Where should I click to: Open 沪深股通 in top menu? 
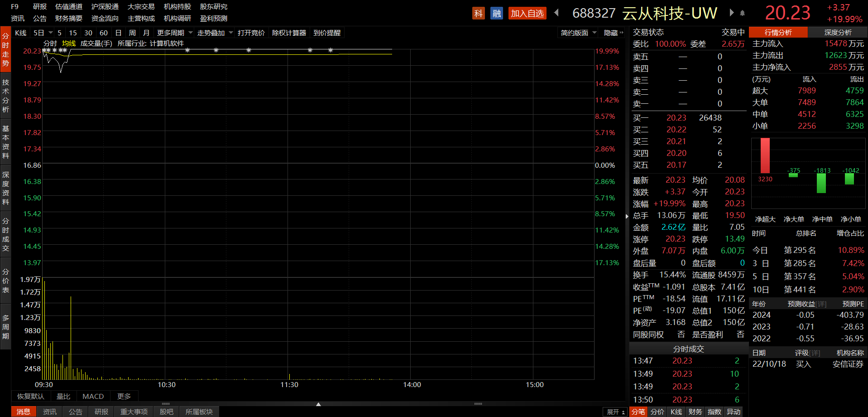105,6
